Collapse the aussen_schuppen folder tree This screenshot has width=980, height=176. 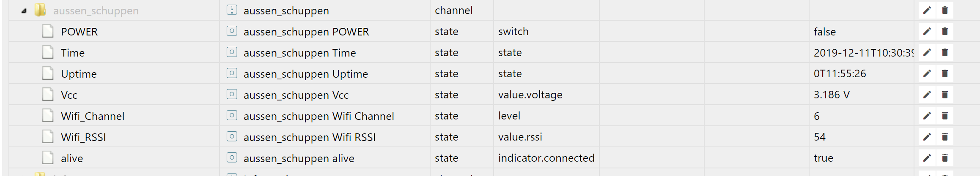pos(24,11)
